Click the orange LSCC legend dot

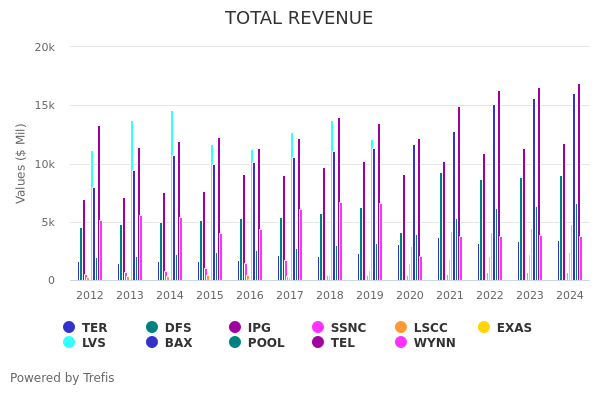click(401, 327)
